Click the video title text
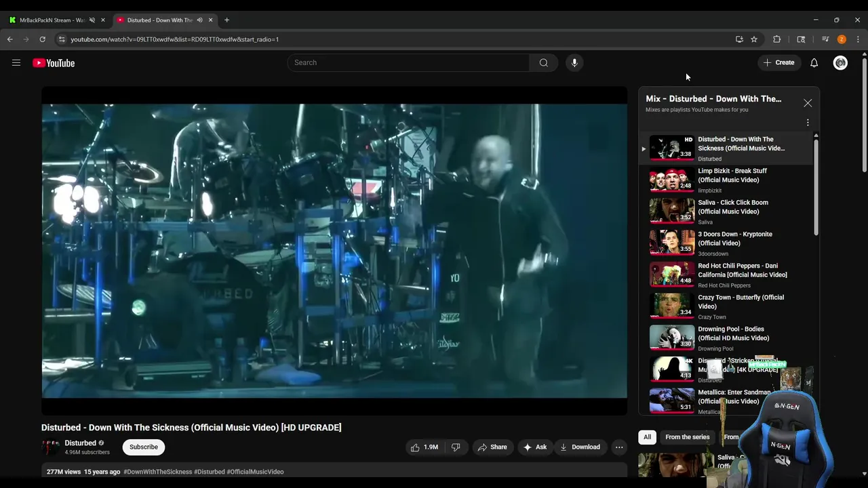Image resolution: width=868 pixels, height=488 pixels. coord(191,428)
